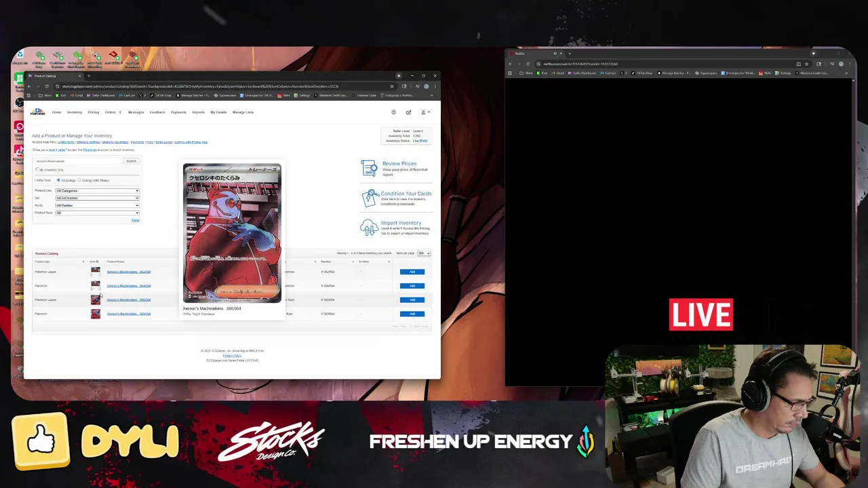Image resolution: width=868 pixels, height=488 pixels.
Task: Click the TCGplayer logo
Action: (x=37, y=112)
